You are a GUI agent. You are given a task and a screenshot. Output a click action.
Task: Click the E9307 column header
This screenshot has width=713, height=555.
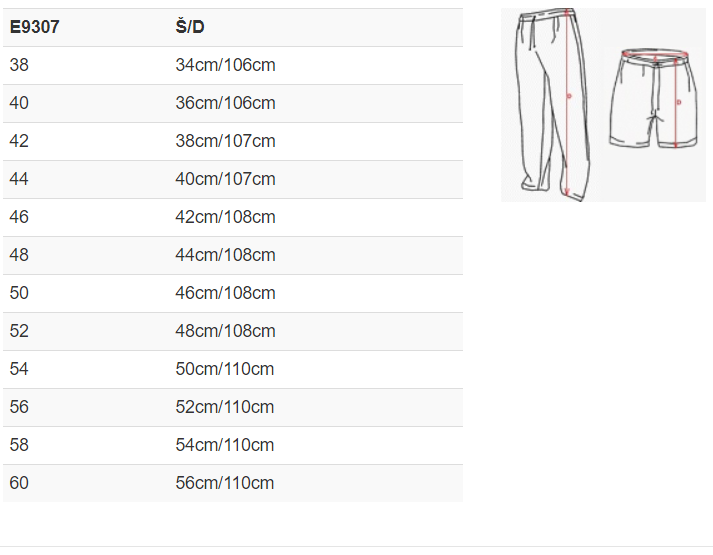[34, 27]
